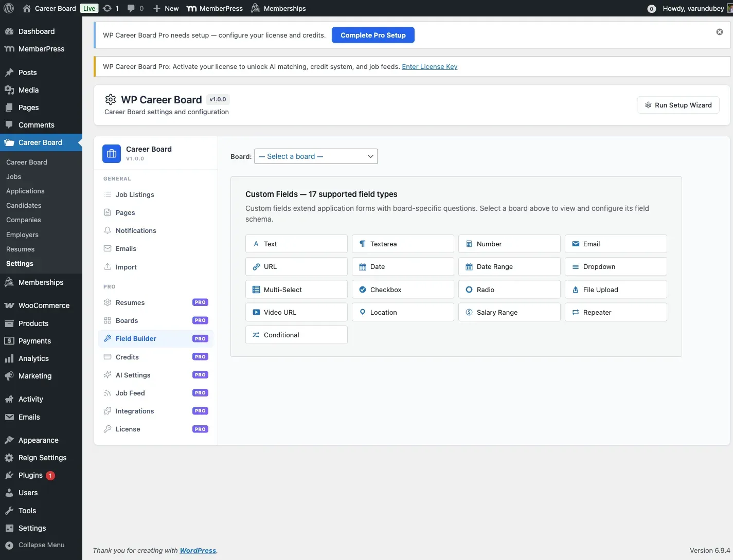Click the Repeater loop icon
This screenshot has width=733, height=560.
tap(576, 312)
